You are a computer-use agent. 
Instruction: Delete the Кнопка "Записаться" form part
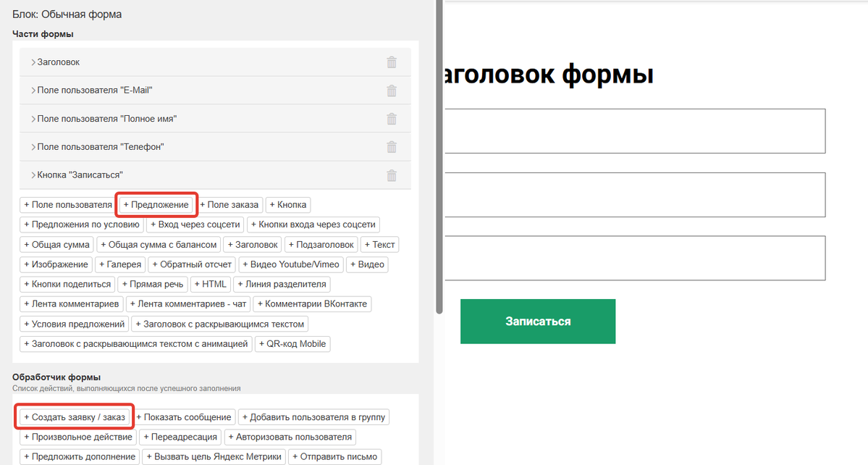coord(391,175)
